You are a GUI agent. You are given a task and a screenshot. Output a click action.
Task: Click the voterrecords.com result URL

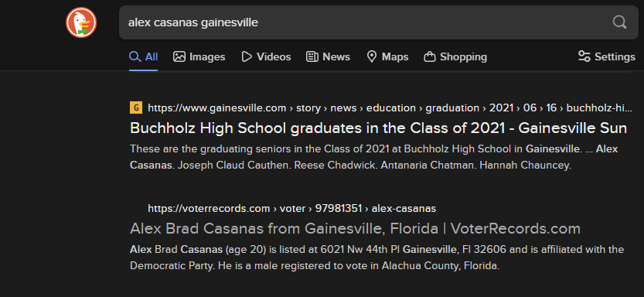pyautogui.click(x=209, y=209)
